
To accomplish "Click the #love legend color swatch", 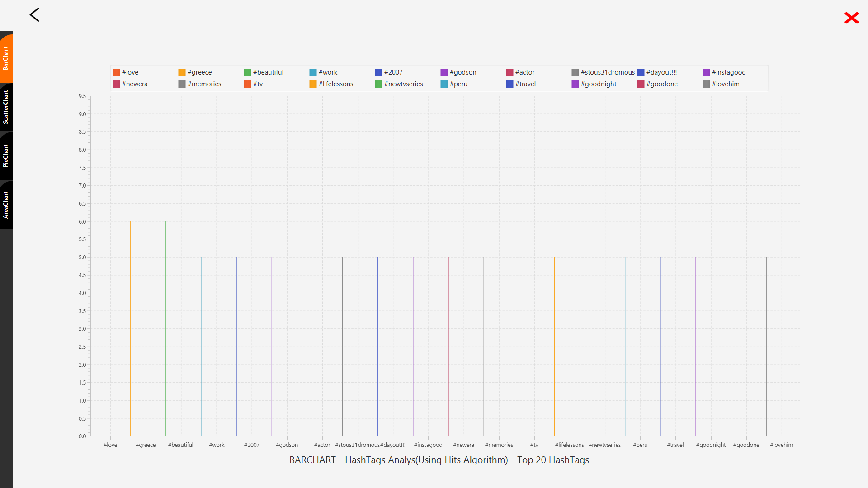I will coord(116,72).
